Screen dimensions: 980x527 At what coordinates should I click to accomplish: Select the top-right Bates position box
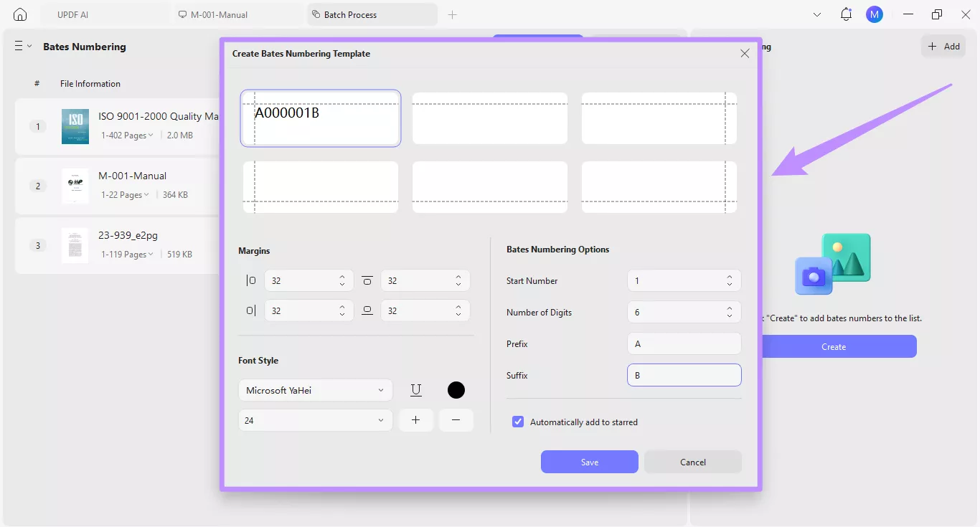(x=658, y=118)
